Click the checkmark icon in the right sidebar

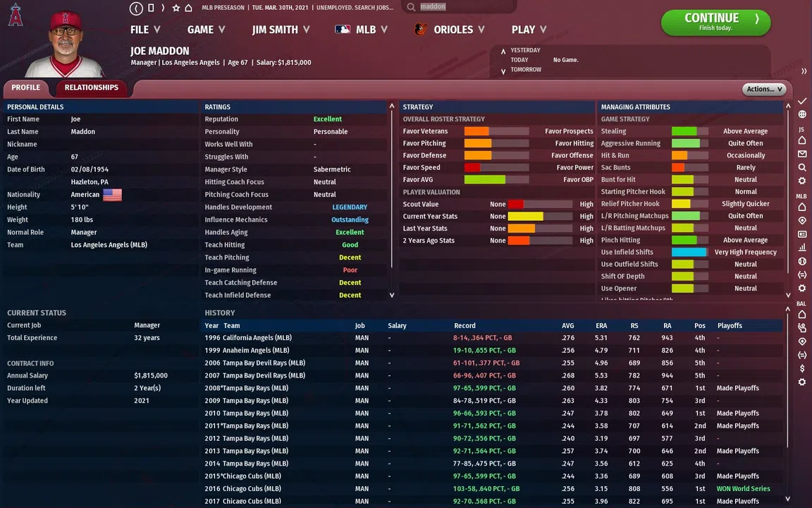pyautogui.click(x=801, y=101)
